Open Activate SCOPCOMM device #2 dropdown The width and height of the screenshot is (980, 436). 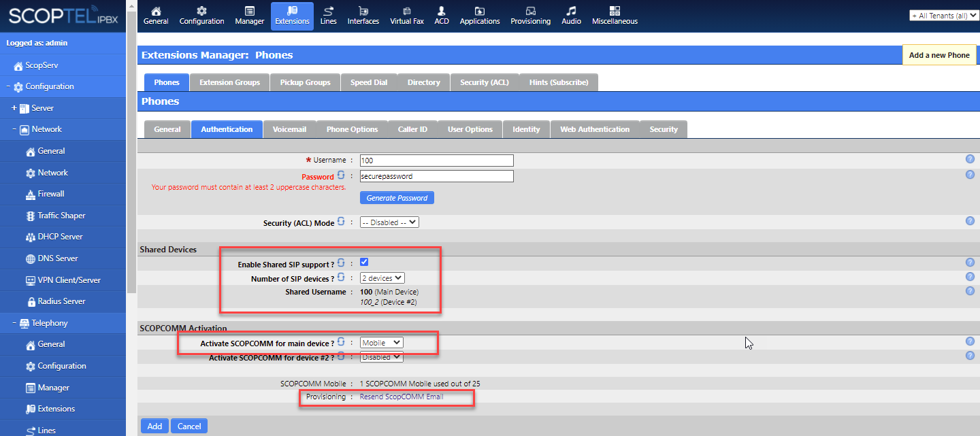pos(381,357)
